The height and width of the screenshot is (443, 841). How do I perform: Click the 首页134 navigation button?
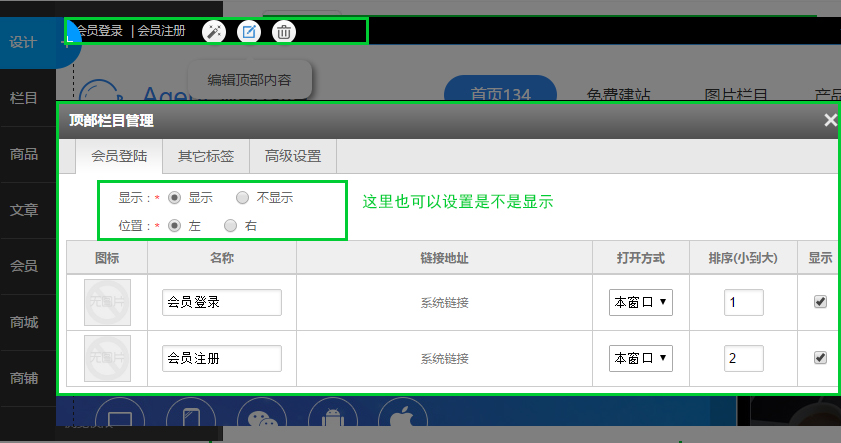coord(500,95)
